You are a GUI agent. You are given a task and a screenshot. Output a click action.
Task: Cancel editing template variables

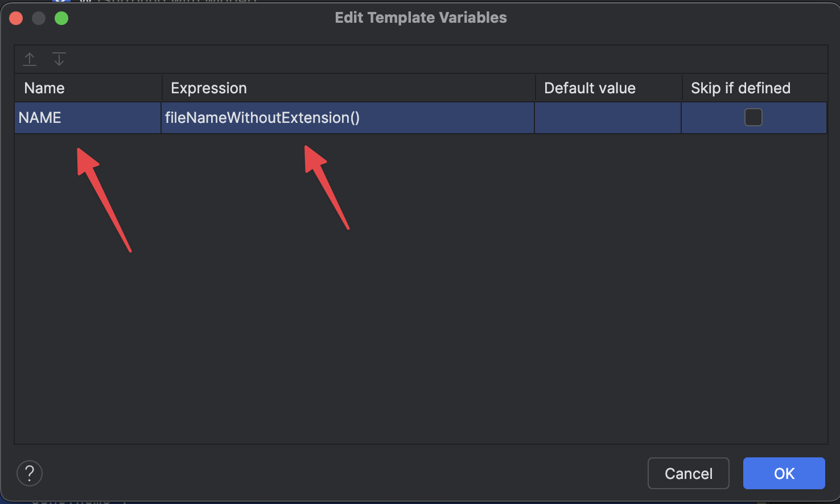(689, 473)
